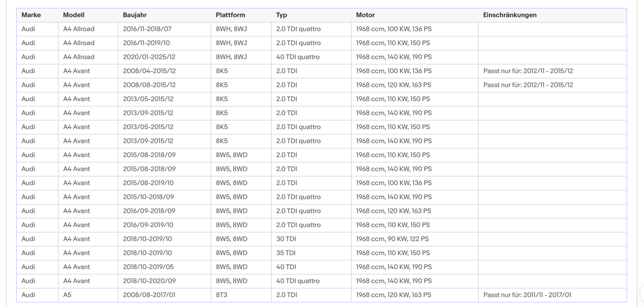The width and height of the screenshot is (644, 307).
Task: Click the Plattform column header
Action: (x=230, y=15)
